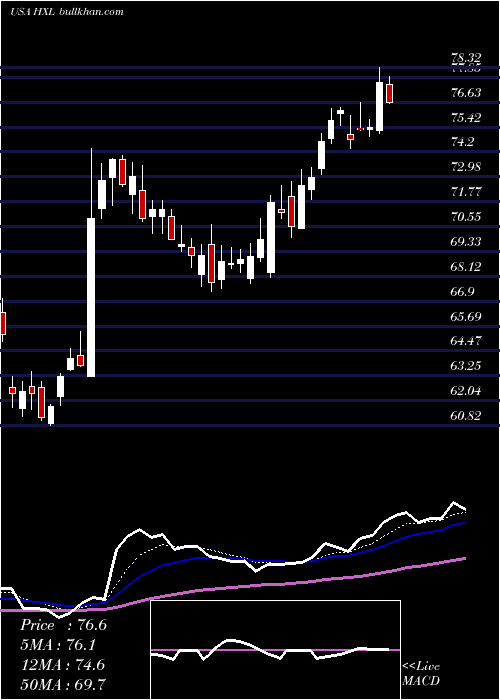This screenshot has width=500, height=700.
Task: Click the '12MA : 74.6' readout
Action: point(62,664)
